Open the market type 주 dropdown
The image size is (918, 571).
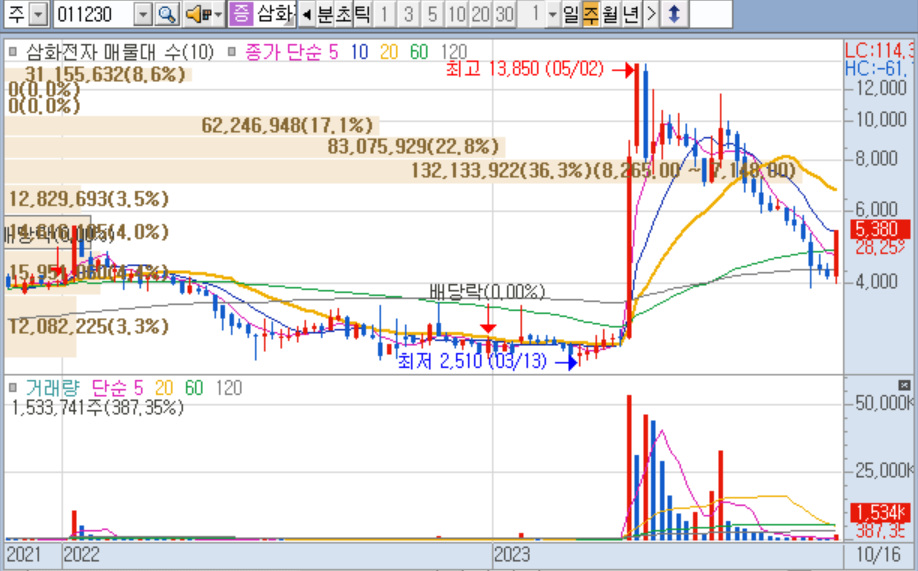click(x=38, y=15)
